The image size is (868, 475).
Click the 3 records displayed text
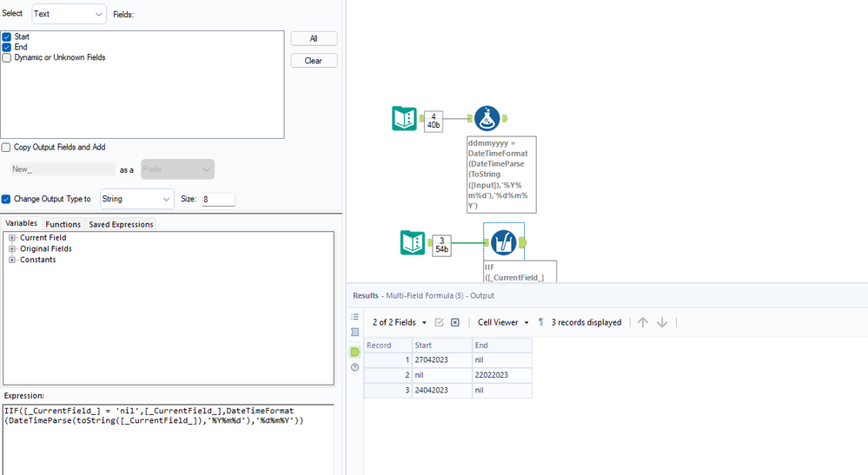[586, 322]
